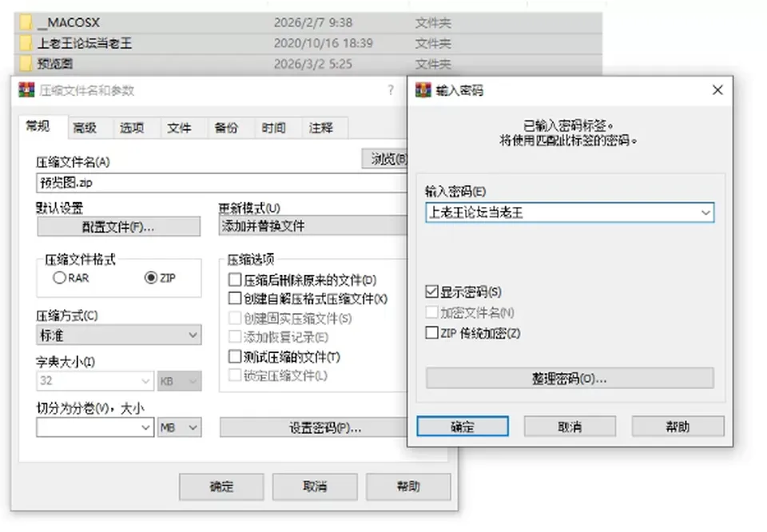
Task: Select the RAR format radio button
Action: pos(59,278)
